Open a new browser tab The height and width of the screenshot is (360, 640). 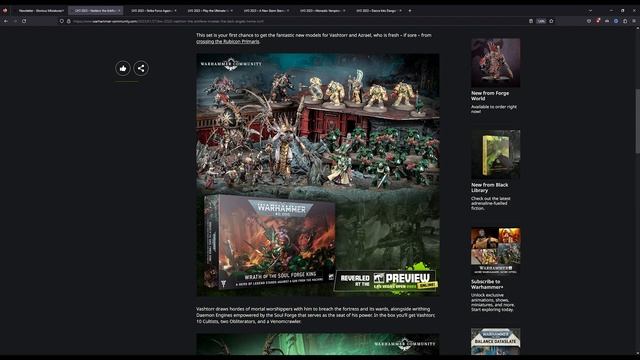coord(410,11)
